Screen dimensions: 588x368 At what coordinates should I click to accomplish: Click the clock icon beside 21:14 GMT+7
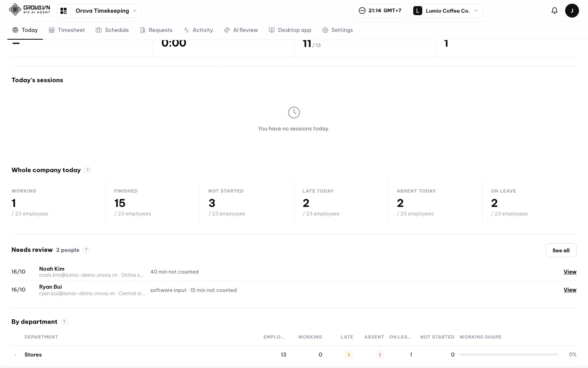tap(362, 11)
